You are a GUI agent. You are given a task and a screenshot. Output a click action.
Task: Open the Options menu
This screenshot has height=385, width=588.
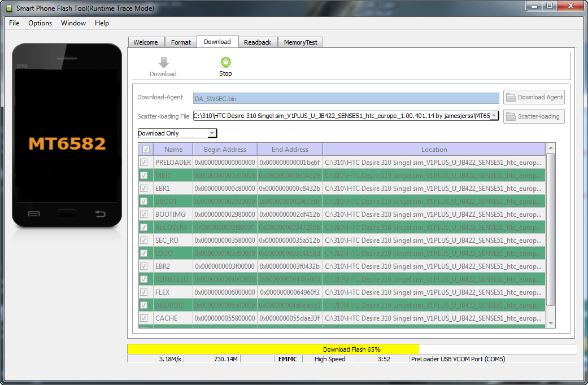coord(40,23)
